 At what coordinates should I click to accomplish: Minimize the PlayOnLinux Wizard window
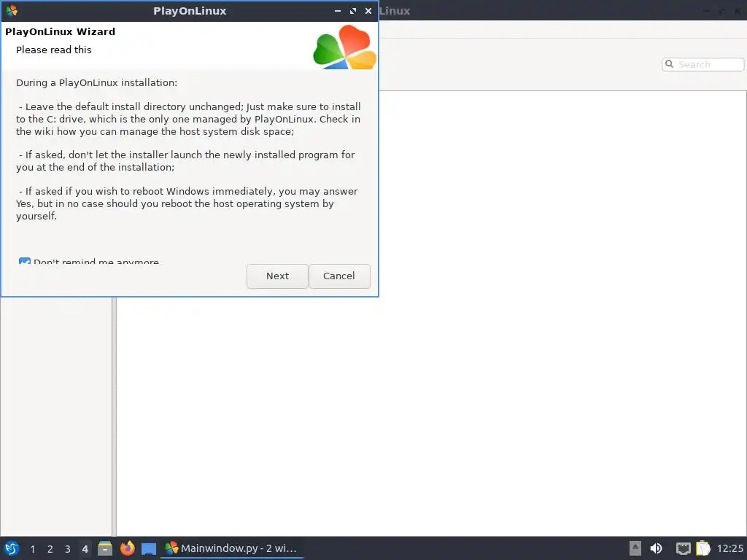tap(338, 10)
